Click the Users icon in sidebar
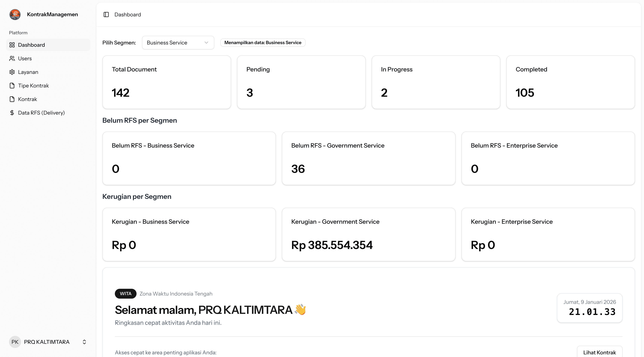The image size is (644, 357). tap(12, 58)
